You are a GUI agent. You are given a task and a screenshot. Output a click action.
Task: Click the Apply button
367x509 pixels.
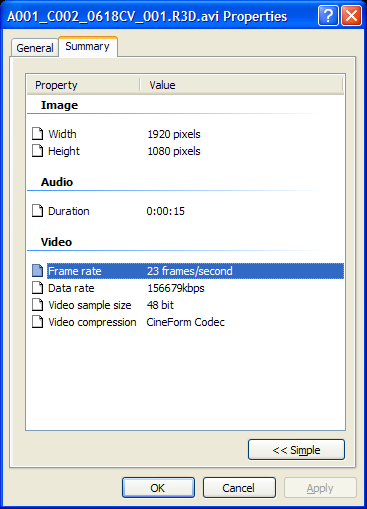pyautogui.click(x=320, y=488)
